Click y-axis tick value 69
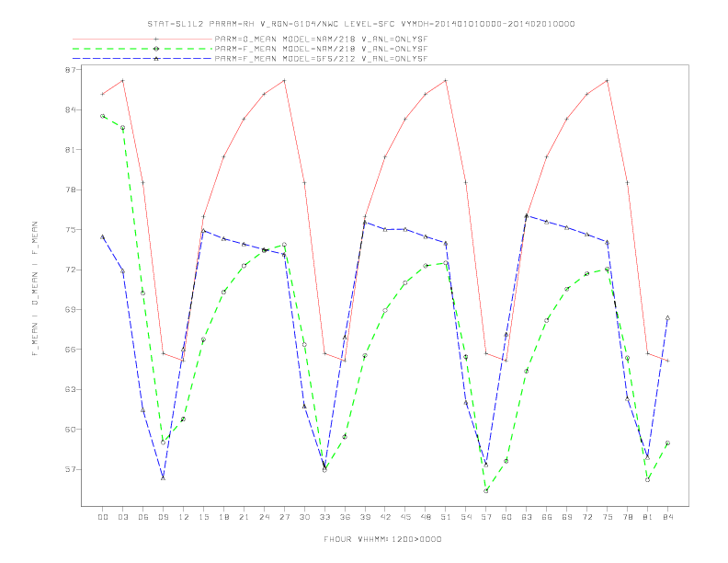This screenshot has height=563, width=728. click(71, 309)
